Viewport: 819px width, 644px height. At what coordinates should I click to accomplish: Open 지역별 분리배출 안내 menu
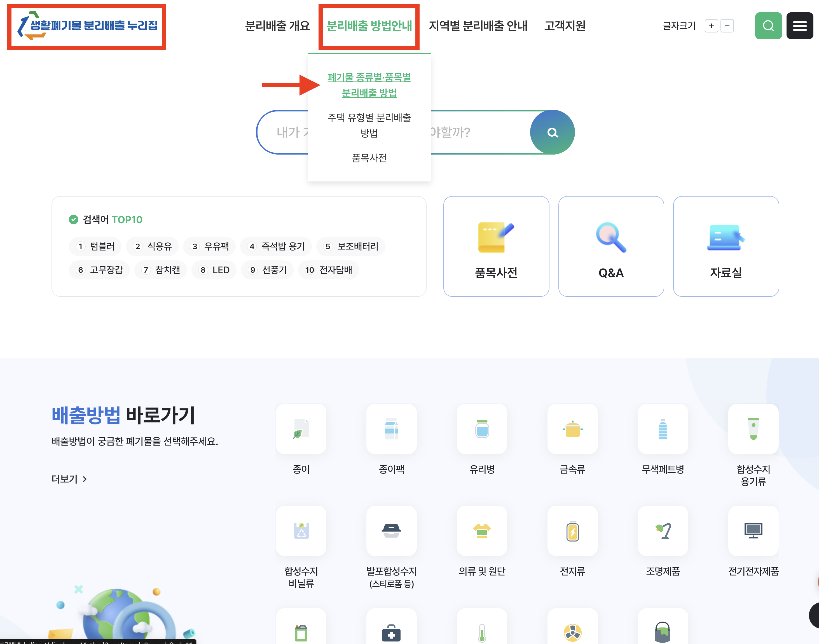(x=478, y=26)
